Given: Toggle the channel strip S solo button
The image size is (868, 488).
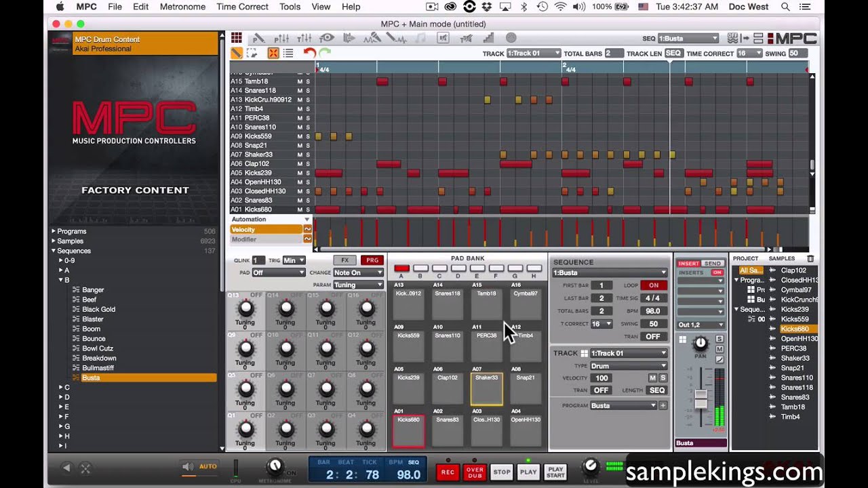Looking at the screenshot, I should [x=719, y=339].
